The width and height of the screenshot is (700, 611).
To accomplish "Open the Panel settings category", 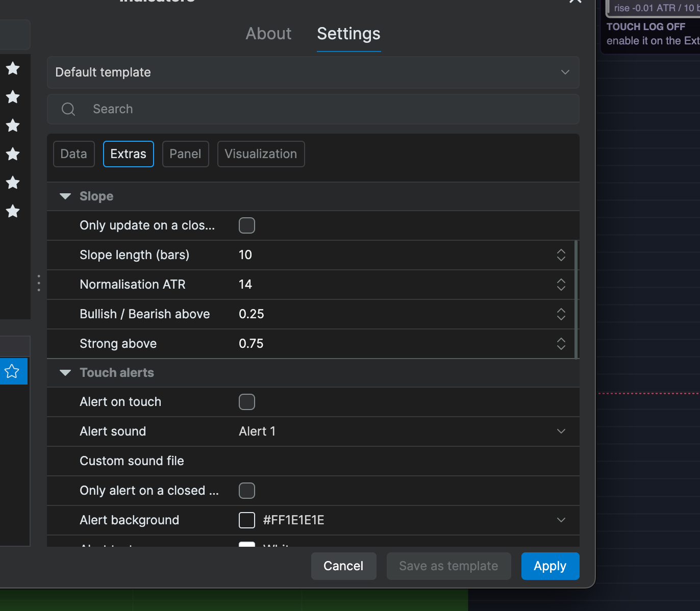I will point(186,154).
